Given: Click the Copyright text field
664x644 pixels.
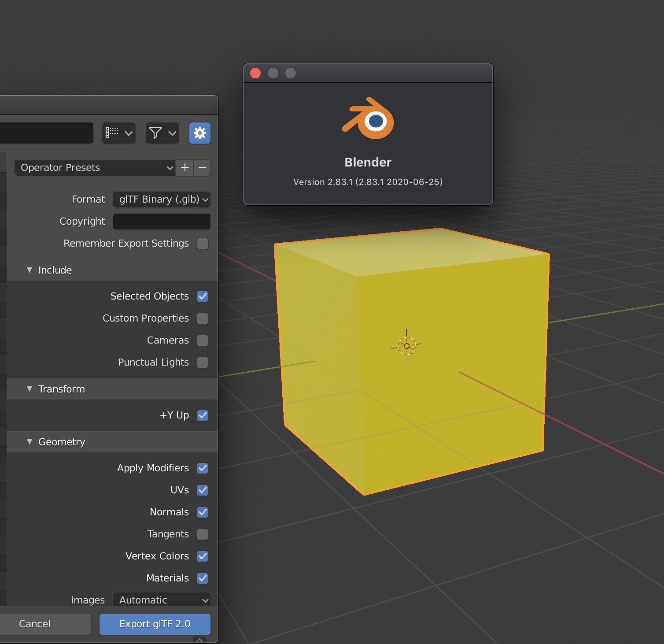Looking at the screenshot, I should coord(162,222).
